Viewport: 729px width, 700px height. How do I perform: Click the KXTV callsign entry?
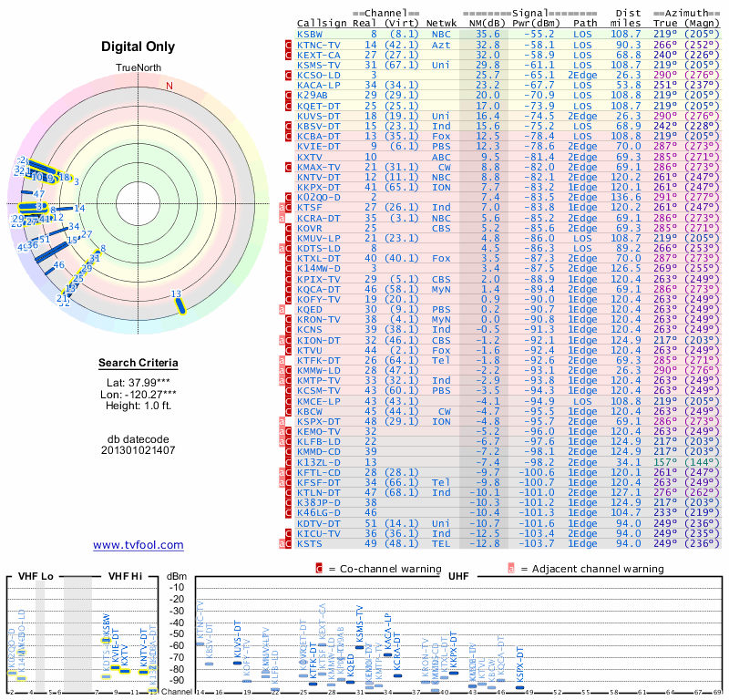pyautogui.click(x=309, y=158)
